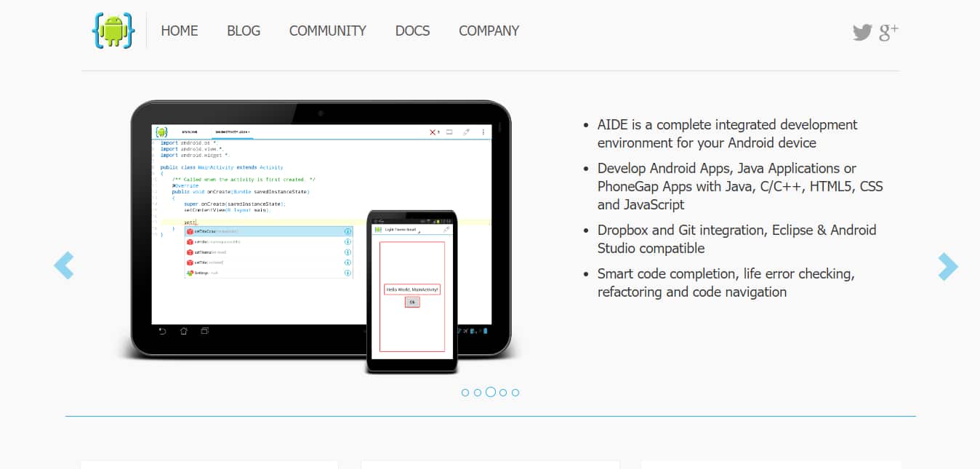Screen dimensions: 980x469
Task: Select the fourth carousel dot
Action: [x=503, y=393]
